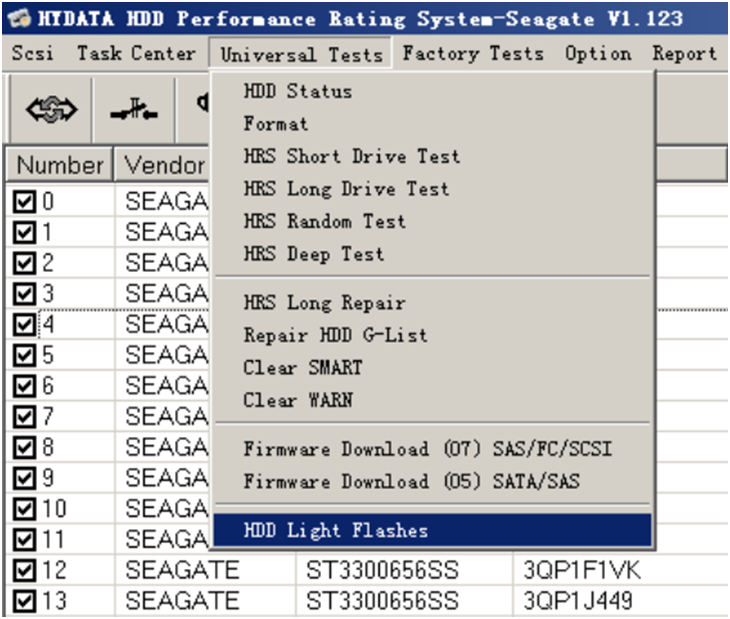Close the Universal Tests menu

301,54
